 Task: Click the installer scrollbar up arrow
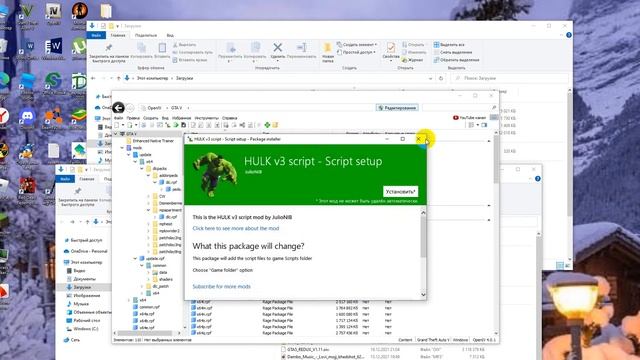[x=423, y=212]
